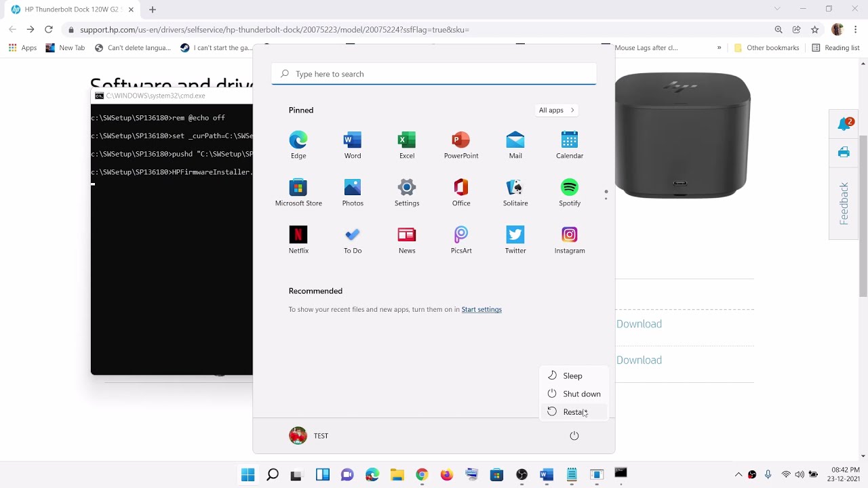
Task: Click the page vertical scrollbar
Action: pyautogui.click(x=863, y=216)
